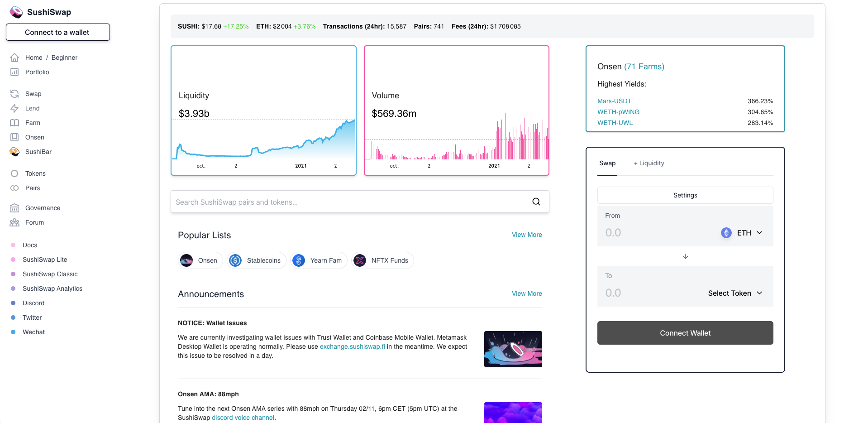Screen dimensions: 868x423
Task: Click the Stablecoins dollar icon
Action: [x=235, y=260]
